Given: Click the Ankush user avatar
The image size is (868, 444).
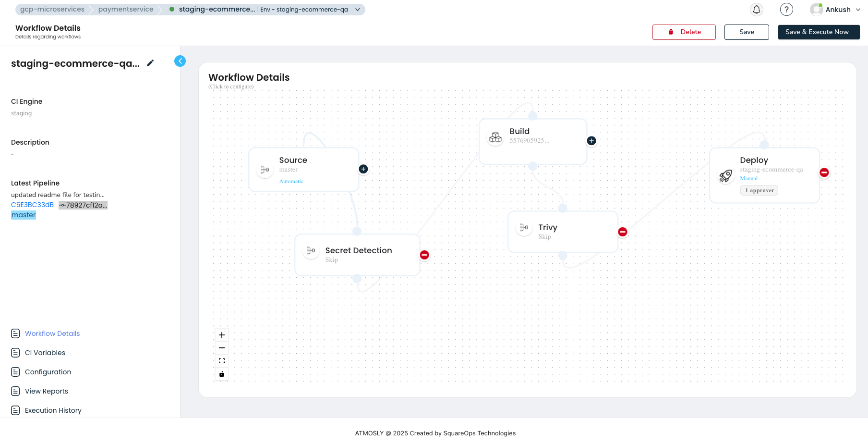Looking at the screenshot, I should coord(816,10).
